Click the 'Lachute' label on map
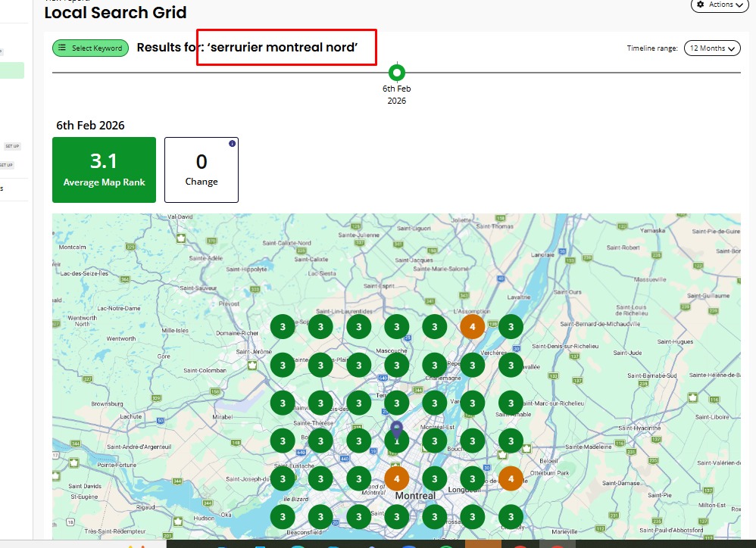Image resolution: width=756 pixels, height=548 pixels. [x=130, y=416]
